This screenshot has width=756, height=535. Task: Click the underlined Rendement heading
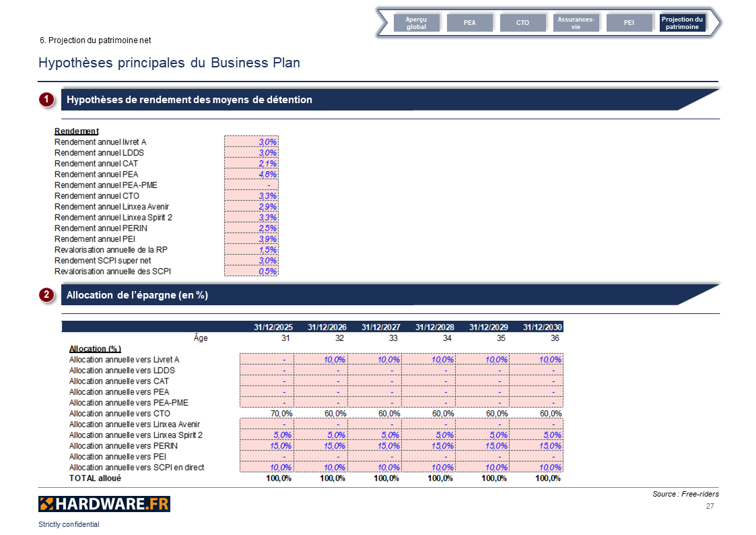pyautogui.click(x=77, y=131)
